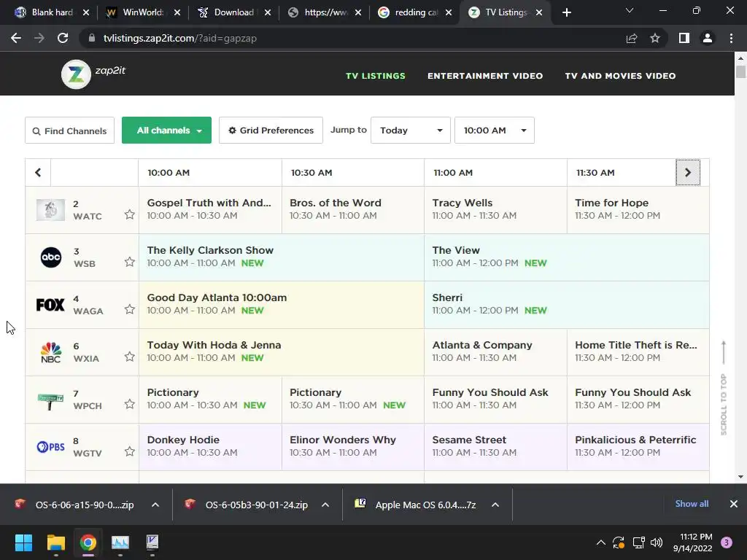
Task: Go to next time block arrow
Action: [x=688, y=172]
